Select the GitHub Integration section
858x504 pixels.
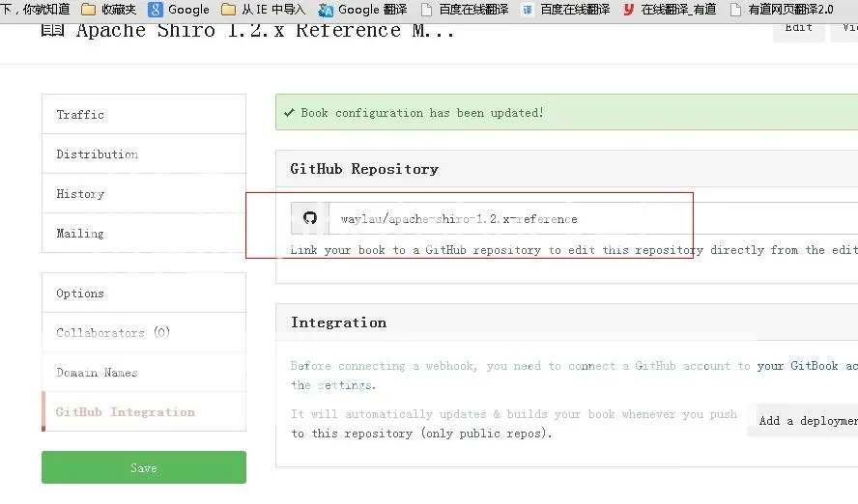(x=144, y=411)
